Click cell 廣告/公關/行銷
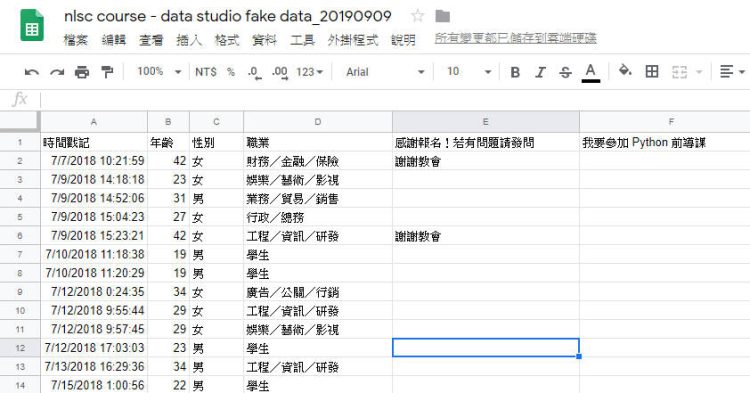The width and height of the screenshot is (750, 393). click(318, 292)
